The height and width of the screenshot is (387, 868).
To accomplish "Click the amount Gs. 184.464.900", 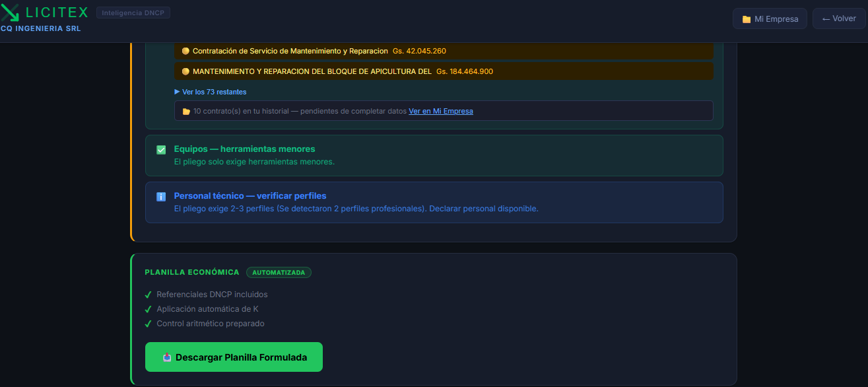I will pyautogui.click(x=465, y=71).
